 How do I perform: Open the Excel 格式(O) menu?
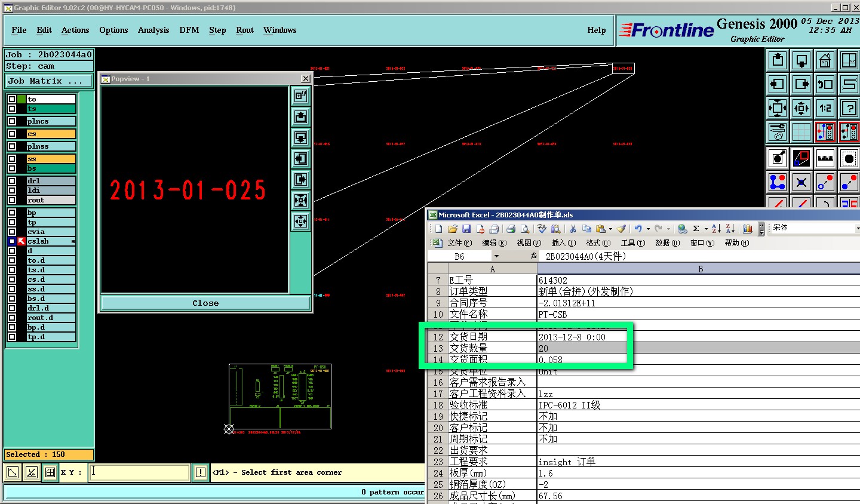click(598, 243)
